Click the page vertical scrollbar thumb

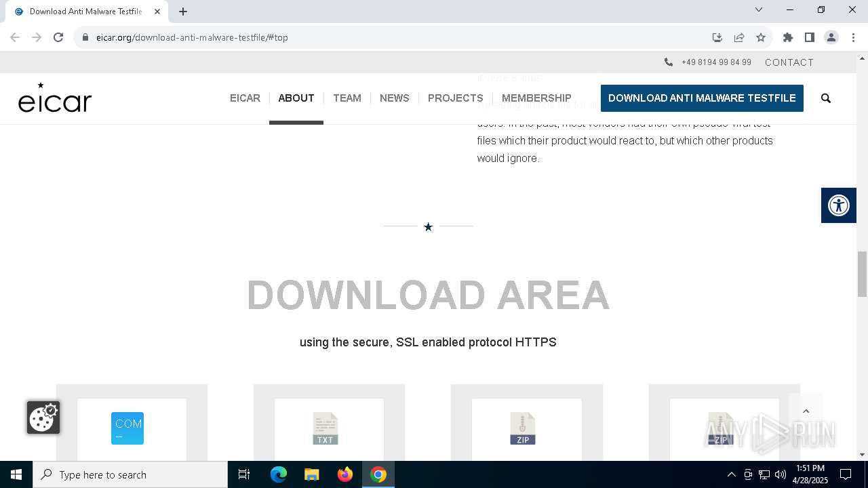coord(862,274)
